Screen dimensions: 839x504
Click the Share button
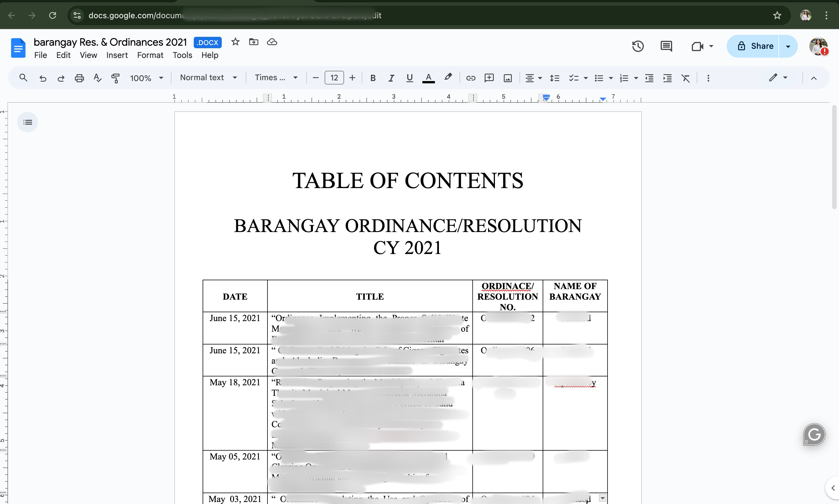tap(755, 46)
